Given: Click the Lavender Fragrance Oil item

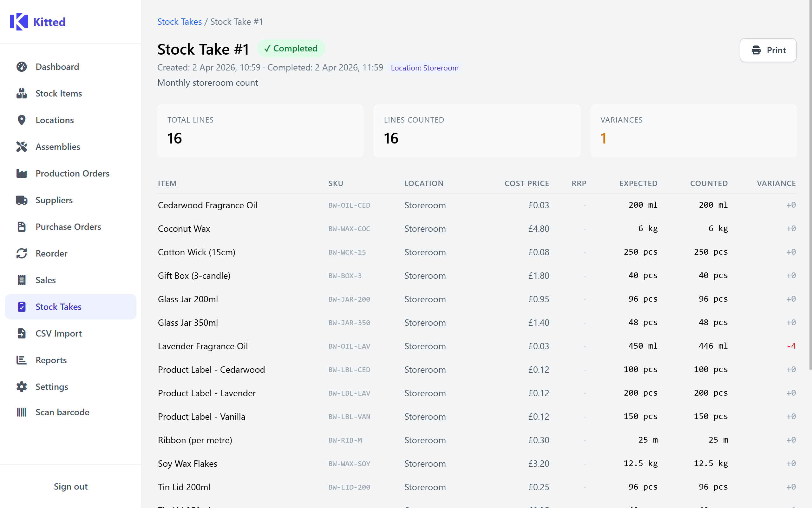Looking at the screenshot, I should 203,346.
